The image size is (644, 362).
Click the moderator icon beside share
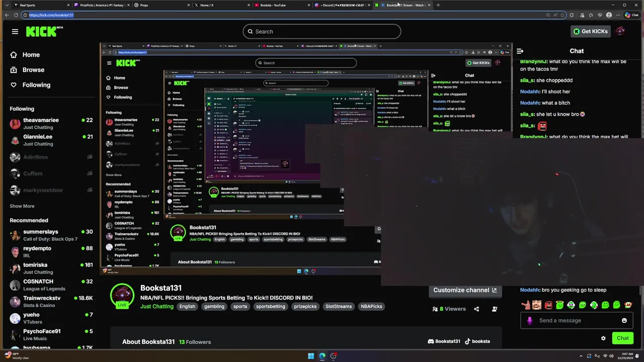pos(495,309)
